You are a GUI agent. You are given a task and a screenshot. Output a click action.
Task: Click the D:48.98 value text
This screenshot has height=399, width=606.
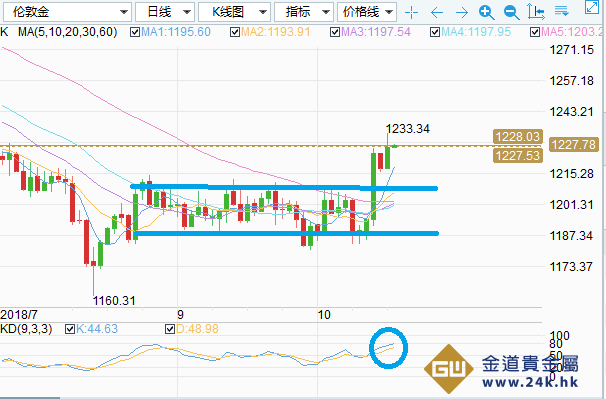[197, 329]
